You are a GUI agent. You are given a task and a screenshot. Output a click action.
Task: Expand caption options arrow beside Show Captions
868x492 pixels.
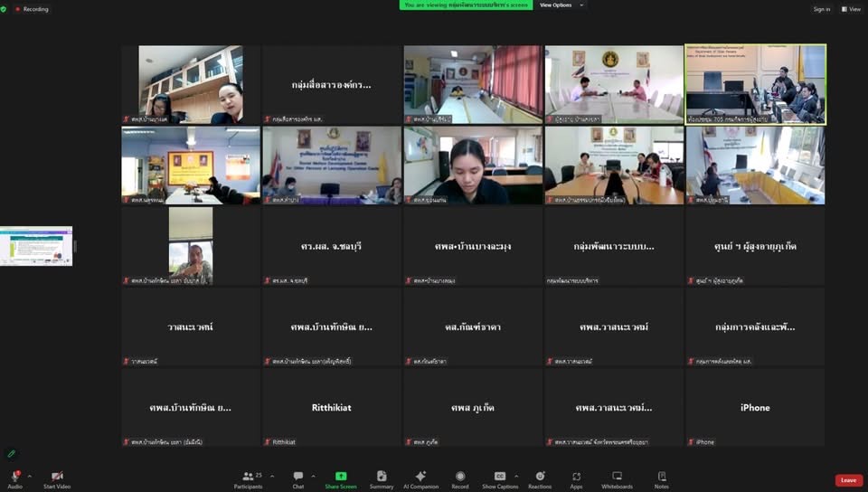[516, 476]
